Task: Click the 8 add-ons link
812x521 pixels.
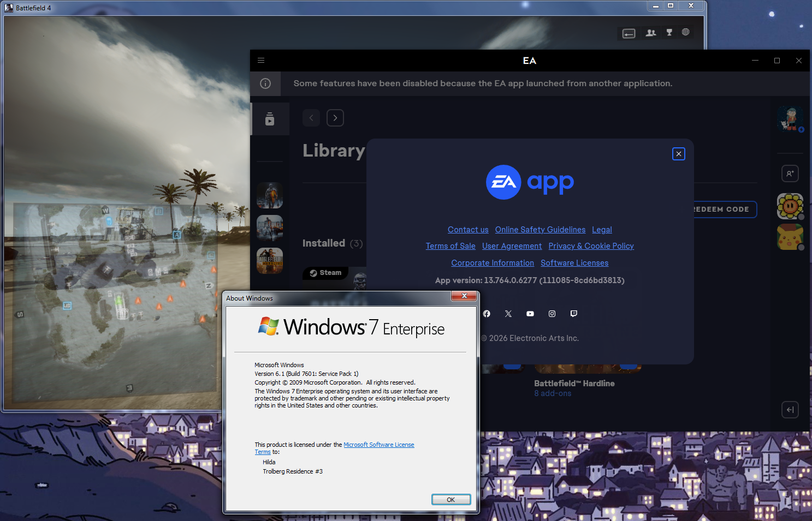Action: 553,393
